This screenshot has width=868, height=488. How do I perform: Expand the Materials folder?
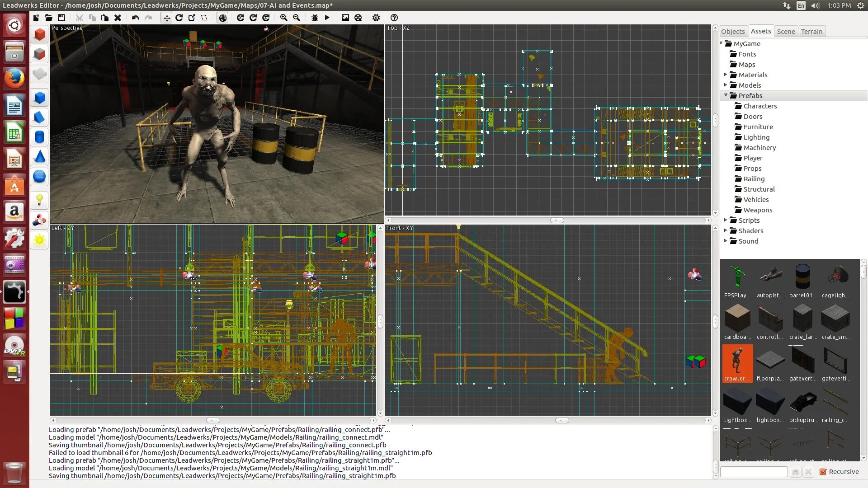click(726, 75)
